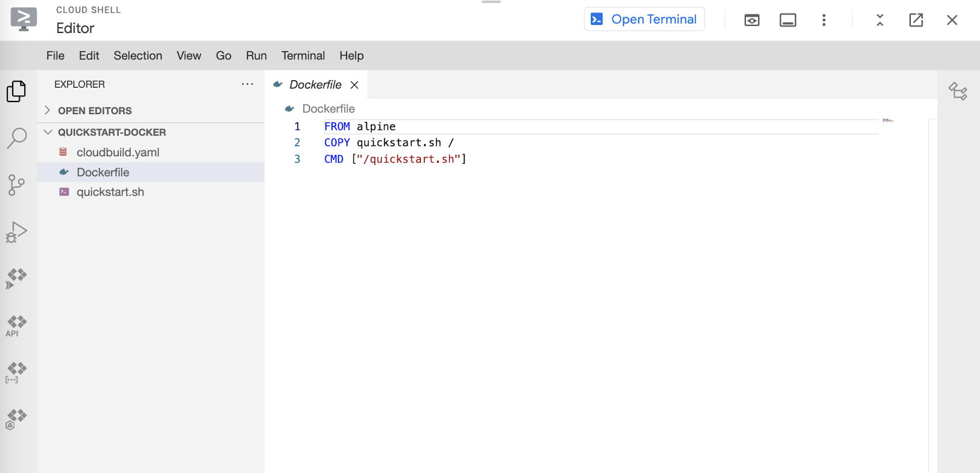Click the web preview icon in header
This screenshot has width=980, height=473.
pyautogui.click(x=752, y=20)
